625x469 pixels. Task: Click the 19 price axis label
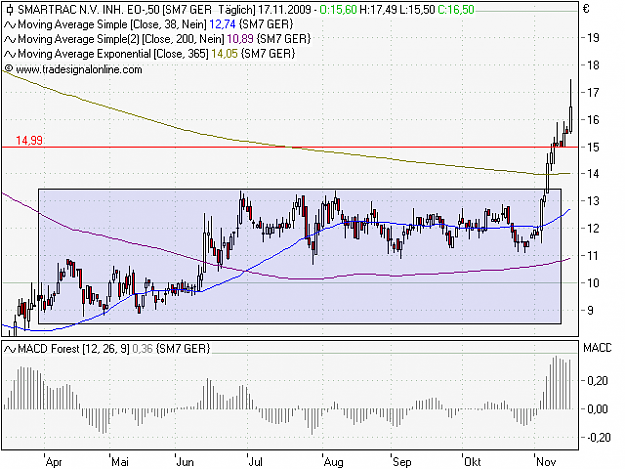pyautogui.click(x=594, y=38)
